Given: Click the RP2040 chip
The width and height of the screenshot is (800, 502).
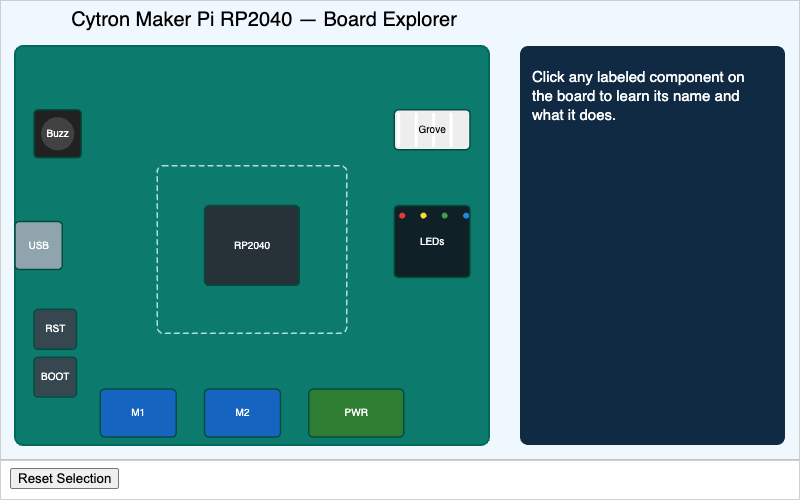Looking at the screenshot, I should click(x=252, y=245).
